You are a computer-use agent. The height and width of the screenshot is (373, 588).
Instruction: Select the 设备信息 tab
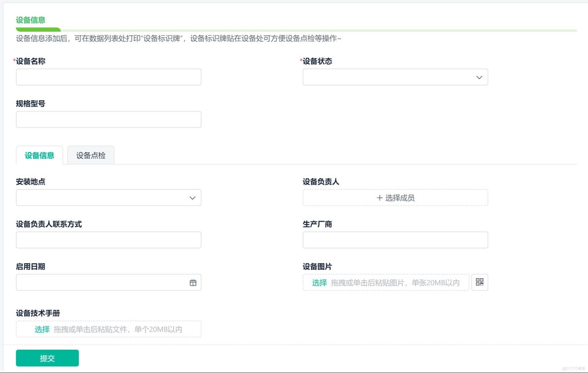[40, 155]
